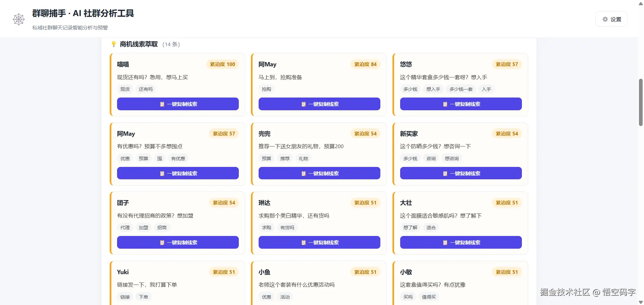Click the 囤 tag
This screenshot has width=644, height=305.
(160, 159)
